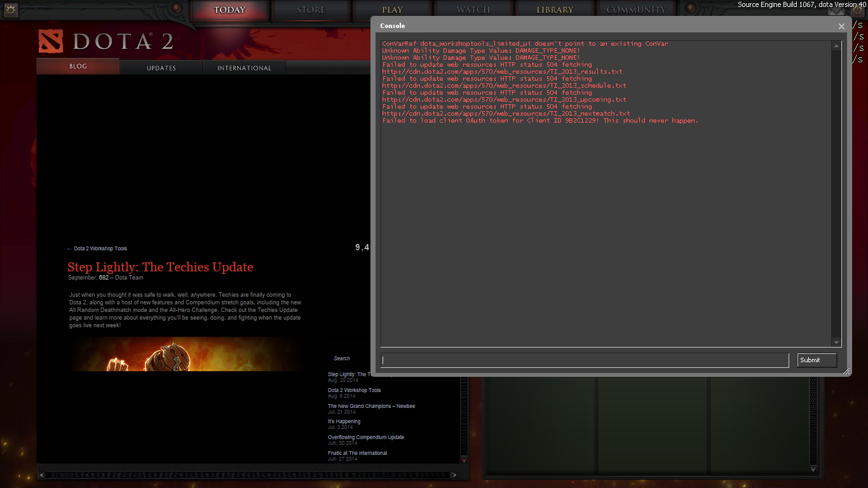Click the TI_2013_upcoming.txt URL line in console
Screen dimensions: 868x488
[504, 100]
